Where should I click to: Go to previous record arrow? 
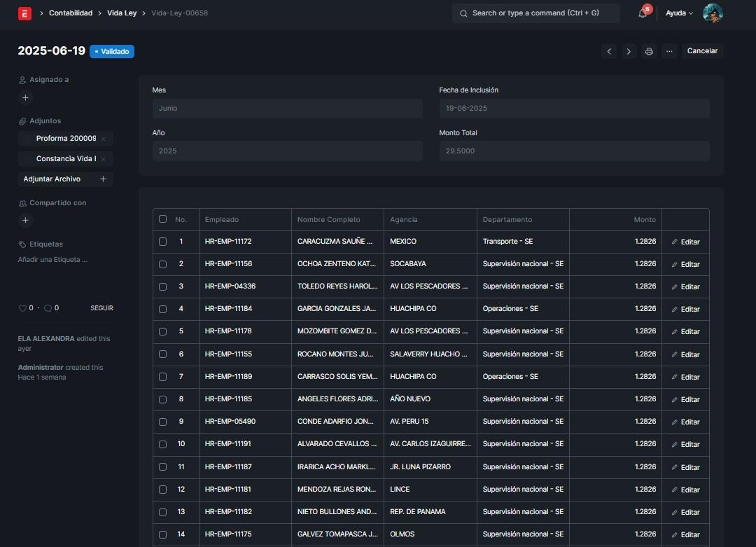coord(609,51)
